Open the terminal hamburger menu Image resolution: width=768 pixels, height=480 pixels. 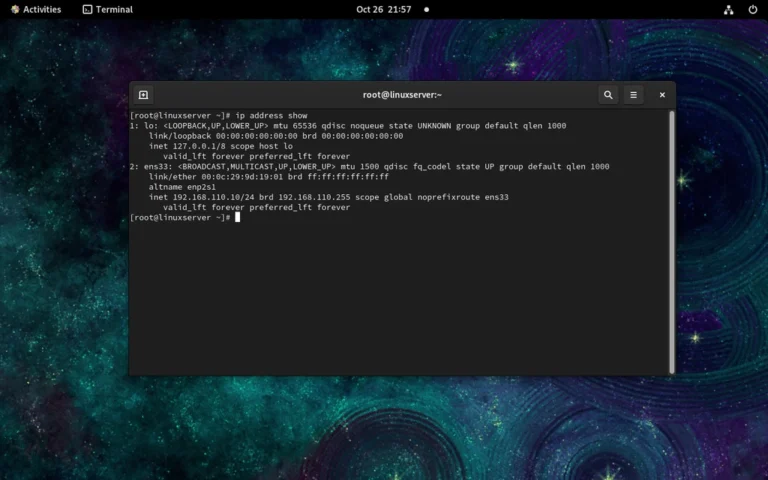pos(633,95)
